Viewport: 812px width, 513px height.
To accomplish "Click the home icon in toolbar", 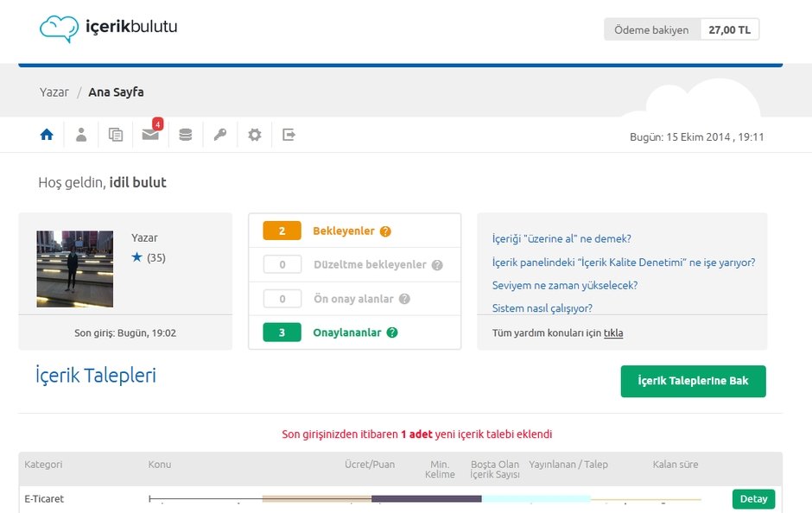I will pyautogui.click(x=47, y=135).
